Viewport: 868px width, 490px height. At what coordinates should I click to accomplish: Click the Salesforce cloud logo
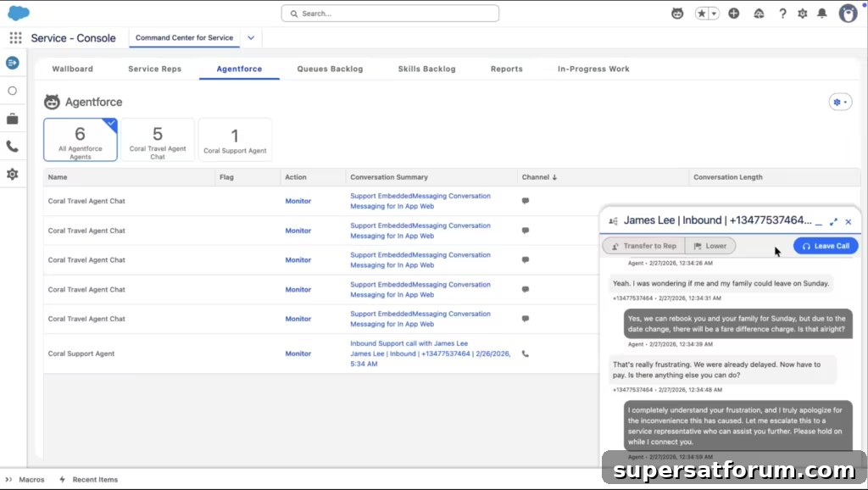[19, 13]
